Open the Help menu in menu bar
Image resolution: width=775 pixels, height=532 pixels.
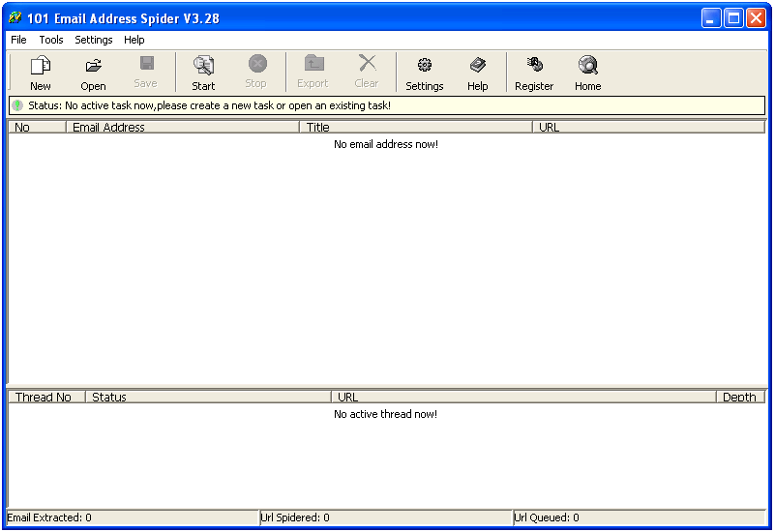coord(134,40)
